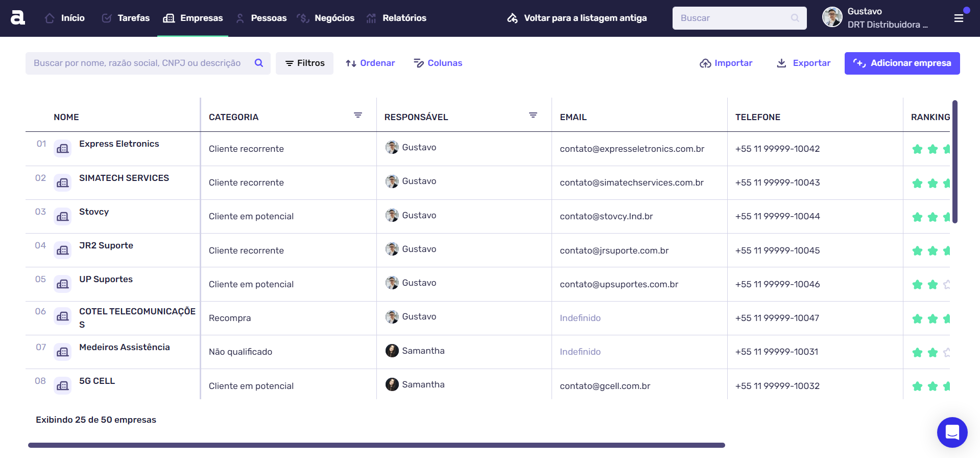This screenshot has height=458, width=980.
Task: Click email contato@expresseletronics.com.br
Action: tap(632, 149)
